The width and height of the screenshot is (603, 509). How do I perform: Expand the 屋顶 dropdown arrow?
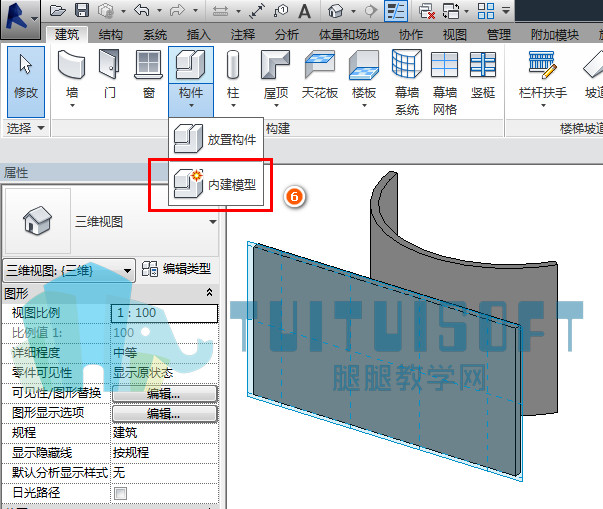click(276, 105)
